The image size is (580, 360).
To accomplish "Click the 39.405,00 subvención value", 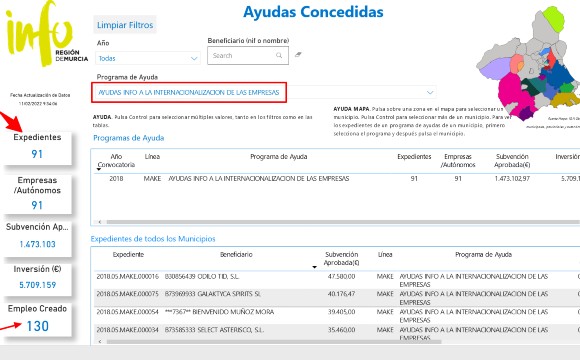I will pyautogui.click(x=341, y=312).
